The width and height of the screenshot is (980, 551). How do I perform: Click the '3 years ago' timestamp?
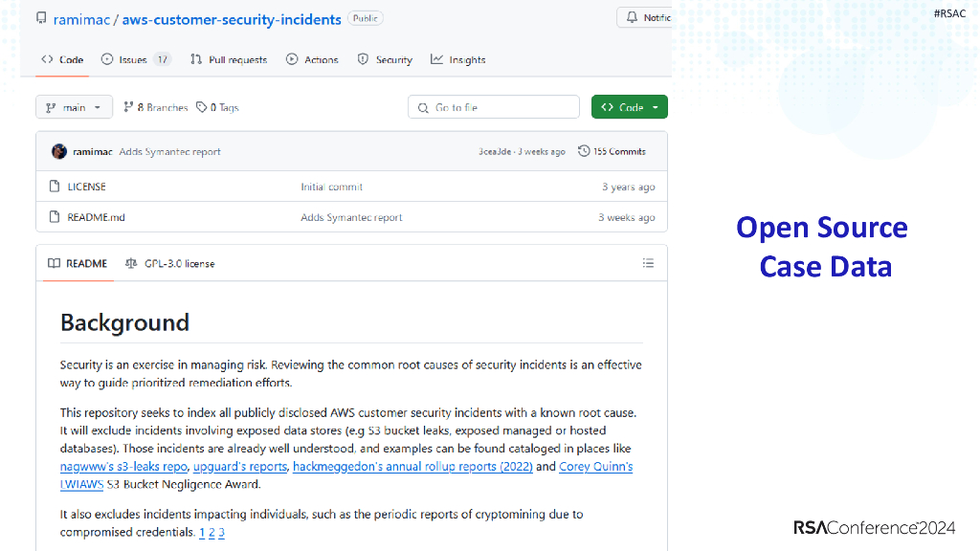tap(628, 187)
